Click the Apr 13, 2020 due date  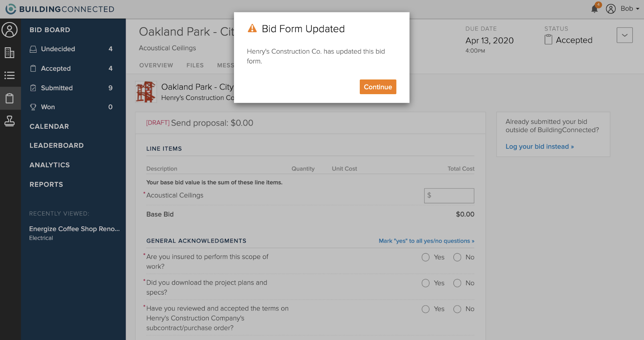pos(489,41)
